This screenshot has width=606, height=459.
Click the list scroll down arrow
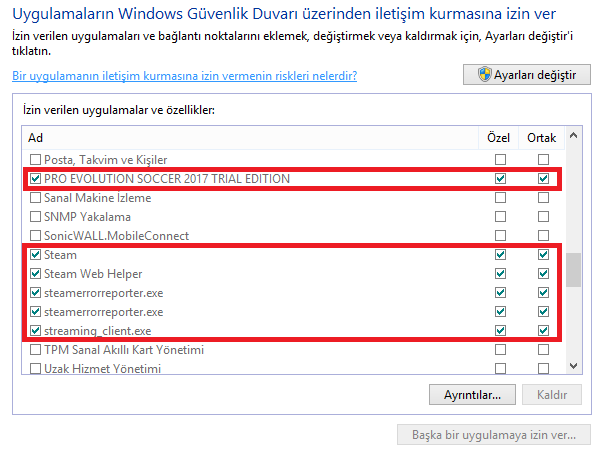[x=574, y=366]
